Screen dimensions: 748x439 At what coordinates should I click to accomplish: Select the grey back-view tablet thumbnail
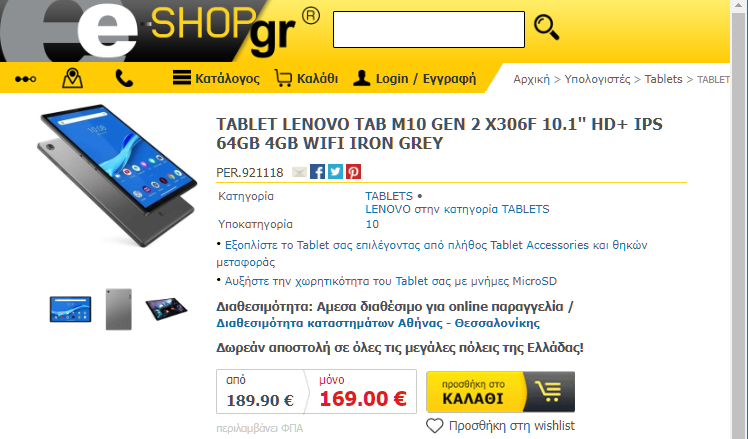click(x=119, y=309)
